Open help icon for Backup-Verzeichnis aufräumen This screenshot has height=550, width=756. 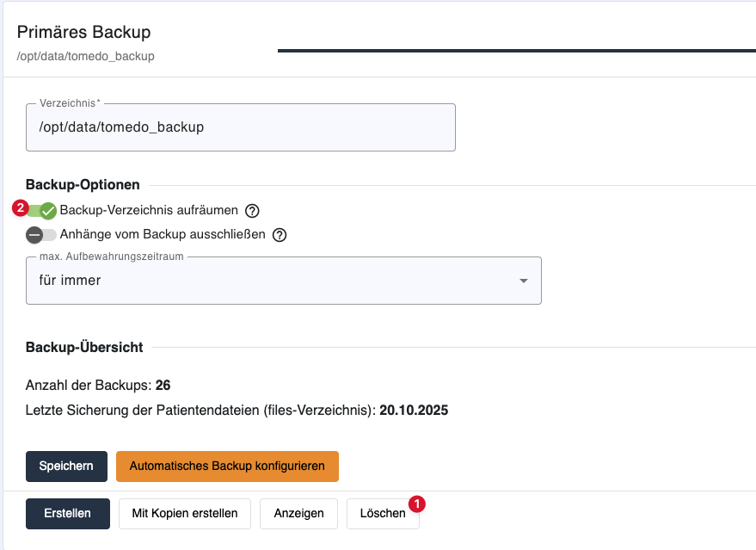click(x=252, y=211)
